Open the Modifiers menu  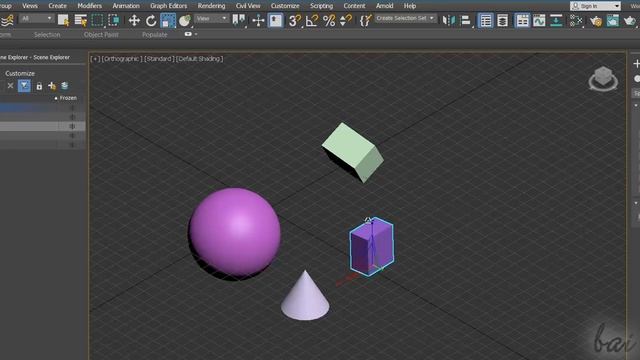pos(89,6)
